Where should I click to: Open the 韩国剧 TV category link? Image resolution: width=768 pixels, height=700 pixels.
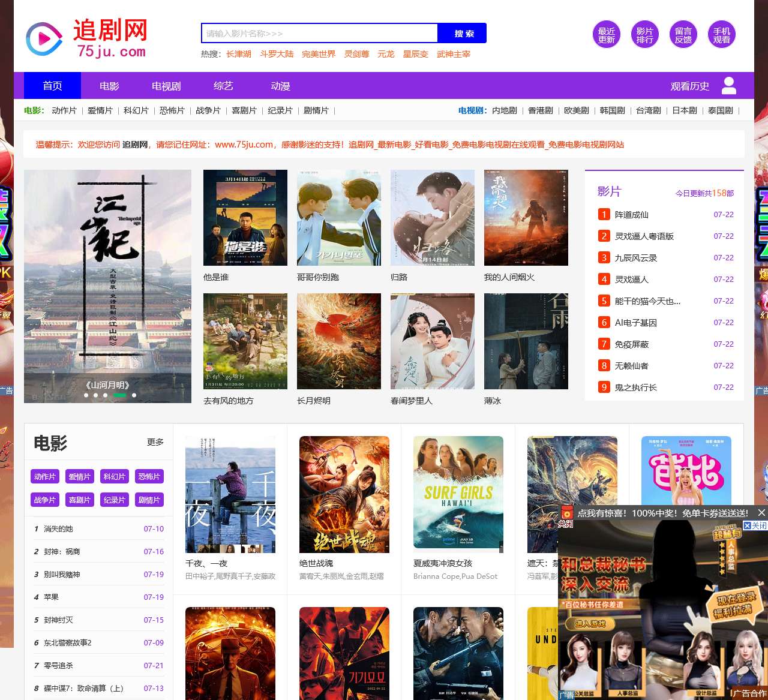pos(613,110)
